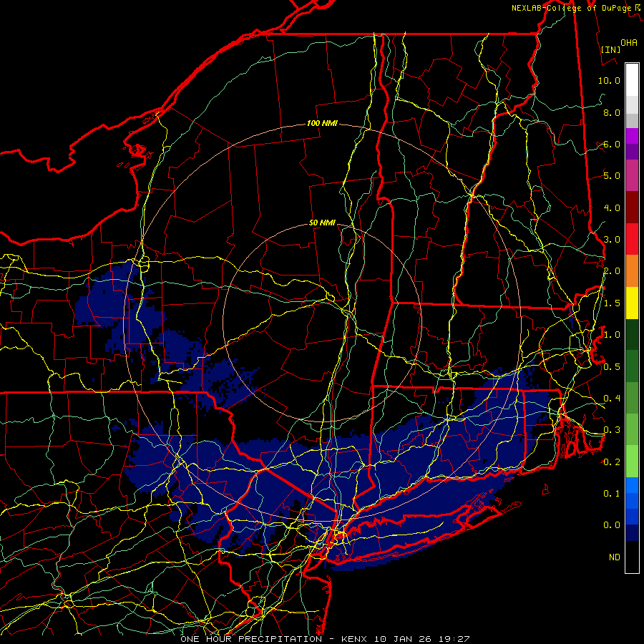Click the 50 NMI range ring label
The height and width of the screenshot is (644, 644).
(322, 223)
